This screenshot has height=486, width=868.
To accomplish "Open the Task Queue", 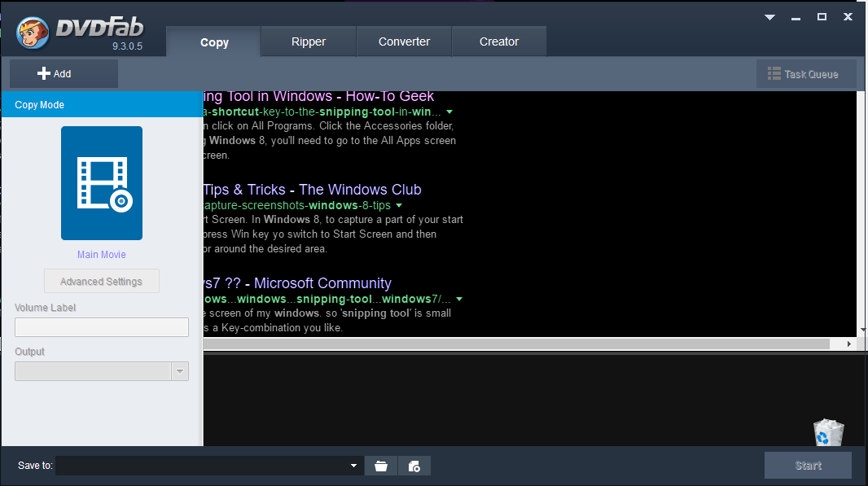I will pos(806,73).
